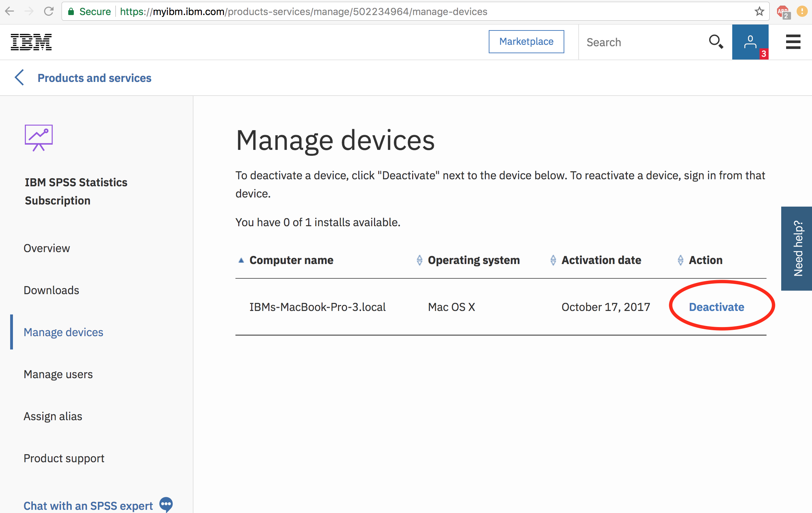Select the October 17, 2017 cell
The height and width of the screenshot is (513, 812).
[x=606, y=307]
